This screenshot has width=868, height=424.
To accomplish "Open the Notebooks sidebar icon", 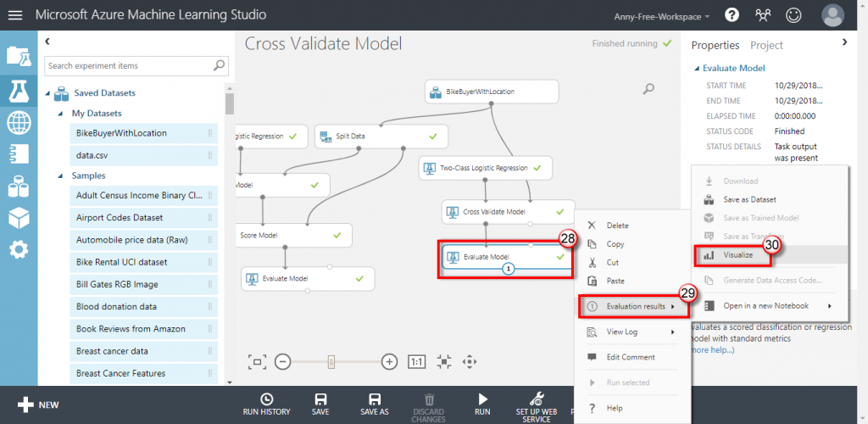I will (19, 154).
